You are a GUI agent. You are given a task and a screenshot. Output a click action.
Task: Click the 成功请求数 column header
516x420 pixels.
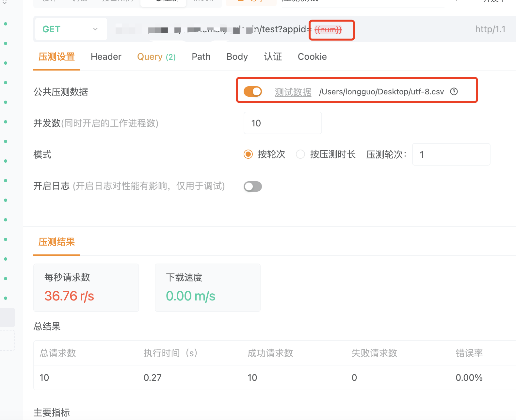tap(270, 353)
